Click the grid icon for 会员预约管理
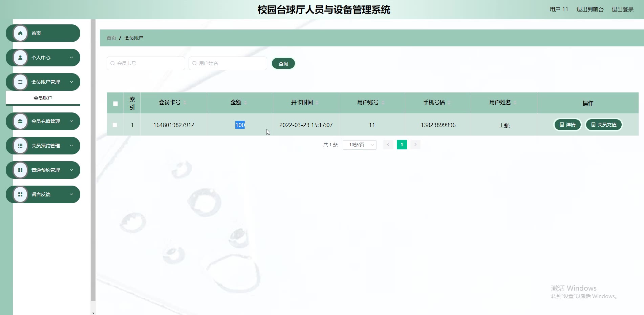Screen dimensions: 644x315 [x=20, y=146]
